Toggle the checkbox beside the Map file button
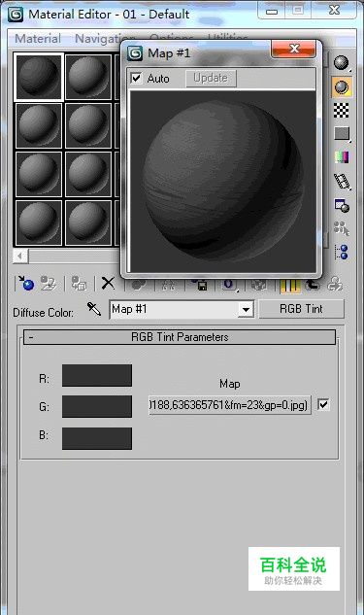The height and width of the screenshot is (615, 364). click(323, 404)
